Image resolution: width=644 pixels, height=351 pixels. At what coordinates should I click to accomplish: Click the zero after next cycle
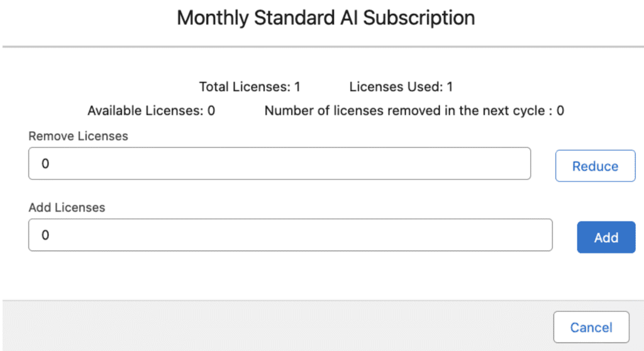[560, 111]
